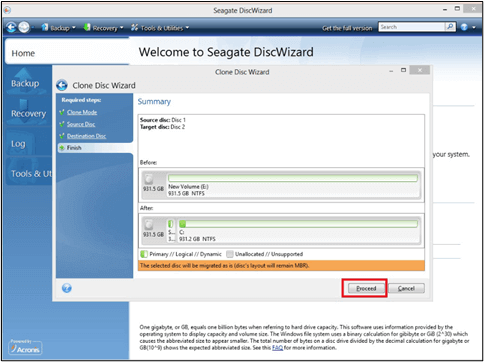The image size is (484, 362).
Task: Go to the Destination Disc step
Action: pyautogui.click(x=86, y=136)
